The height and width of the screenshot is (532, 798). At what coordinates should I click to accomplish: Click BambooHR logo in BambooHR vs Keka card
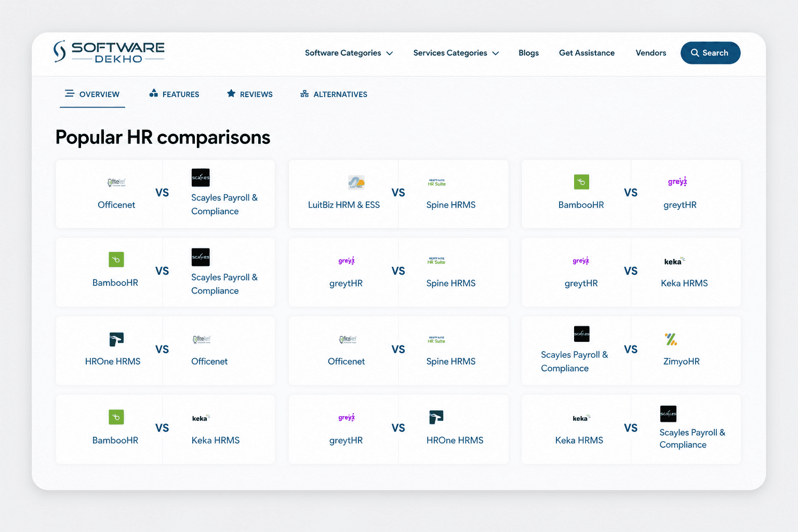pyautogui.click(x=116, y=417)
